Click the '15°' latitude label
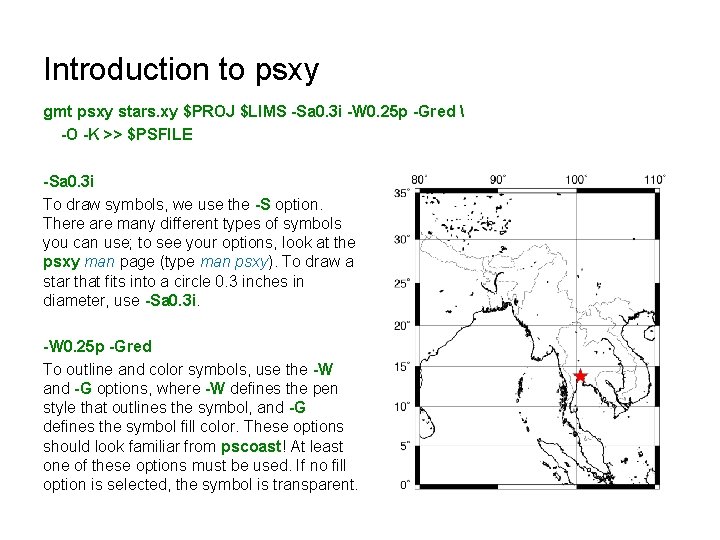Viewport: 720px width, 540px height. (x=402, y=366)
